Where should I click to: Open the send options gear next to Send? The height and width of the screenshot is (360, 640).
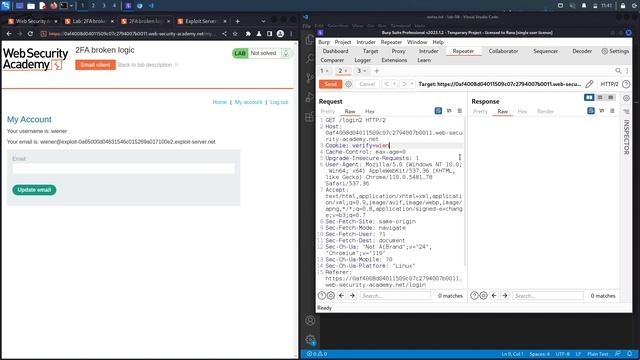click(x=348, y=84)
